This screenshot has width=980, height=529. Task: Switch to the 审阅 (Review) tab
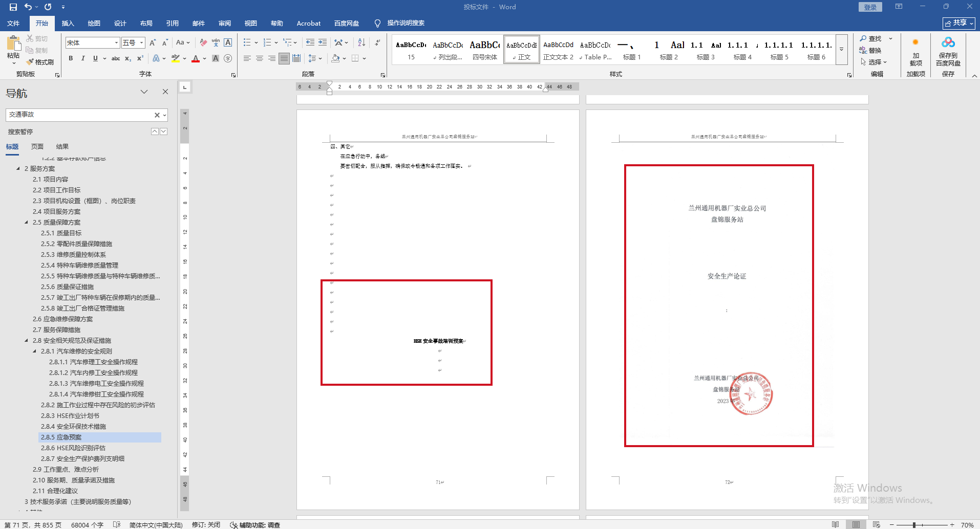tap(225, 23)
